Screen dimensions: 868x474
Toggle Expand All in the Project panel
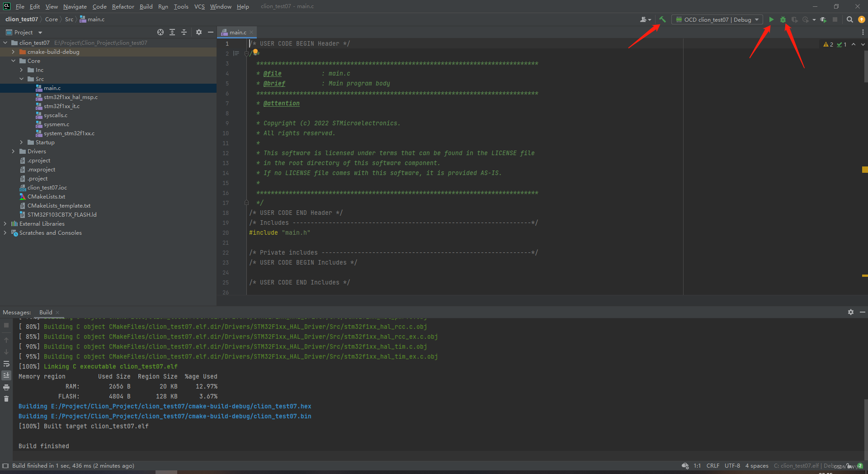tap(172, 32)
